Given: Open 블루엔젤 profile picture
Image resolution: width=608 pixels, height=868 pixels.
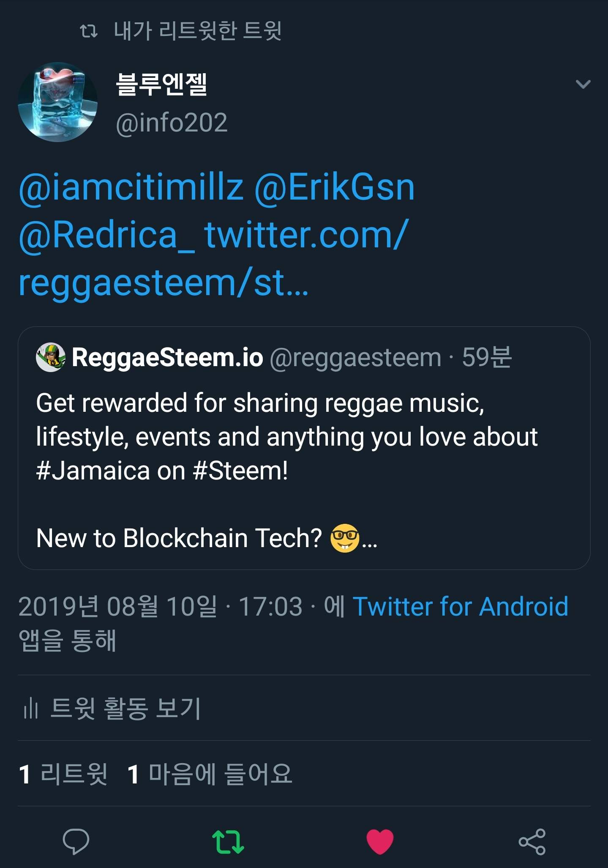Looking at the screenshot, I should [x=58, y=102].
